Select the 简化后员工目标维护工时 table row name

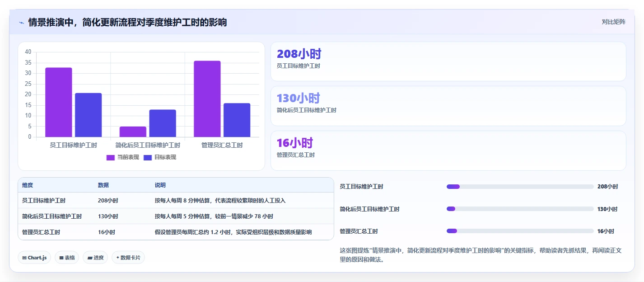(52, 216)
